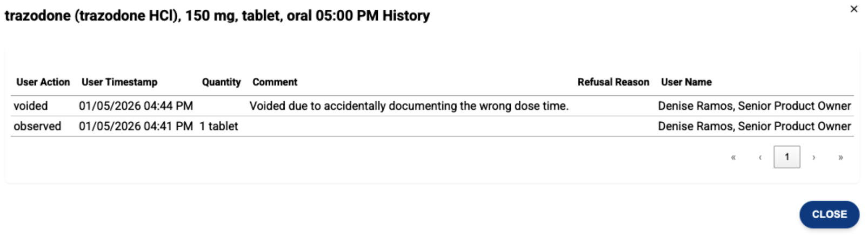This screenshot has height=236, width=868.
Task: Select page 1 in the pagination
Action: pyautogui.click(x=786, y=157)
